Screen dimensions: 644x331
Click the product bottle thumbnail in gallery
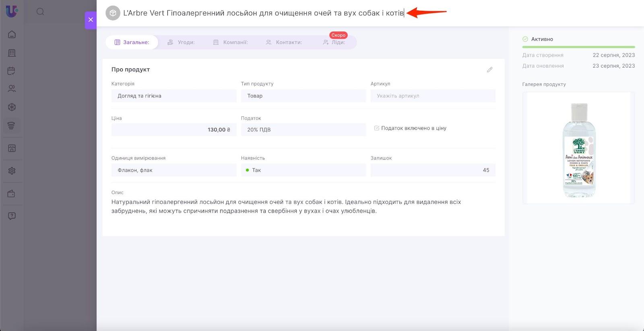coord(578,148)
